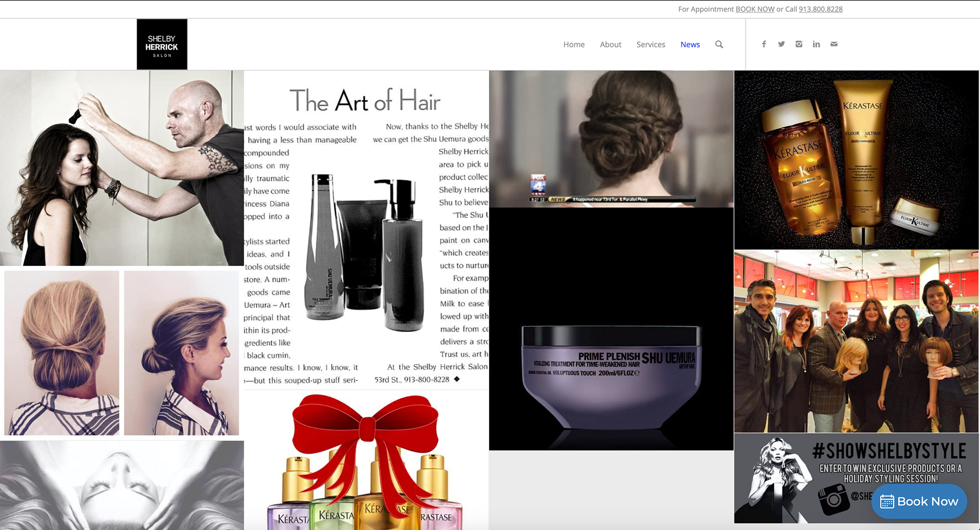The width and height of the screenshot is (980, 530).
Task: Open the Facebook social icon
Action: (764, 44)
